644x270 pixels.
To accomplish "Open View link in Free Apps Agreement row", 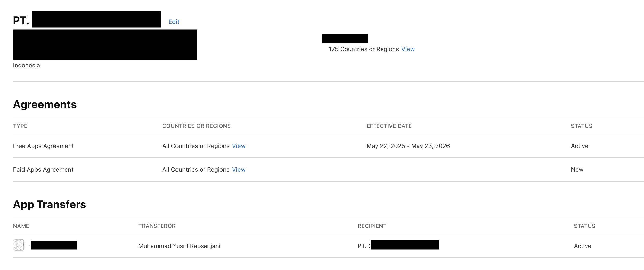I will coord(239,146).
